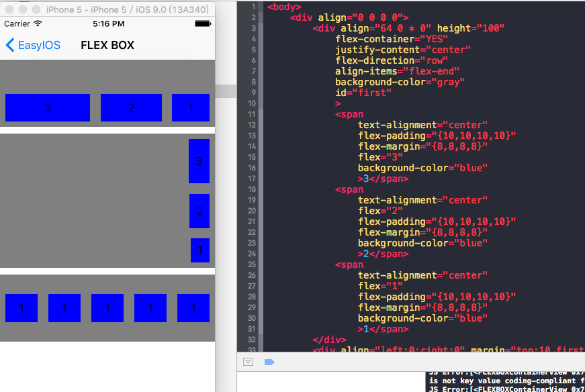This screenshot has width=585, height=392.
Task: Tap the blue box labeled 2 in vertical column
Action: 199,211
